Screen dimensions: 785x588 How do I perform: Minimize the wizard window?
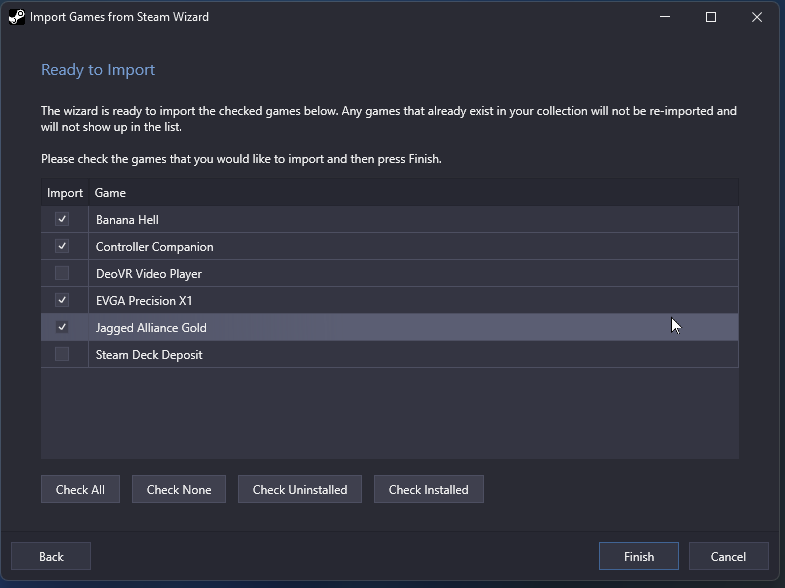coord(665,17)
